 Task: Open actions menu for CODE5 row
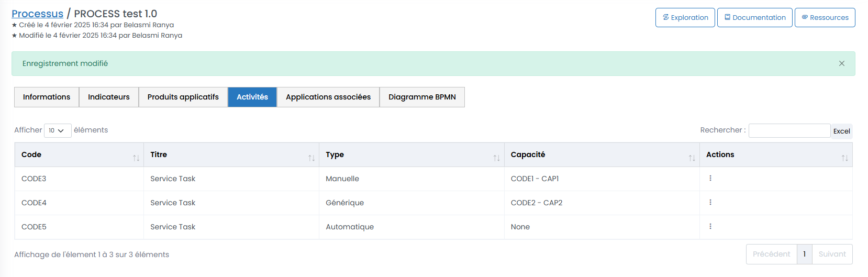(x=710, y=227)
